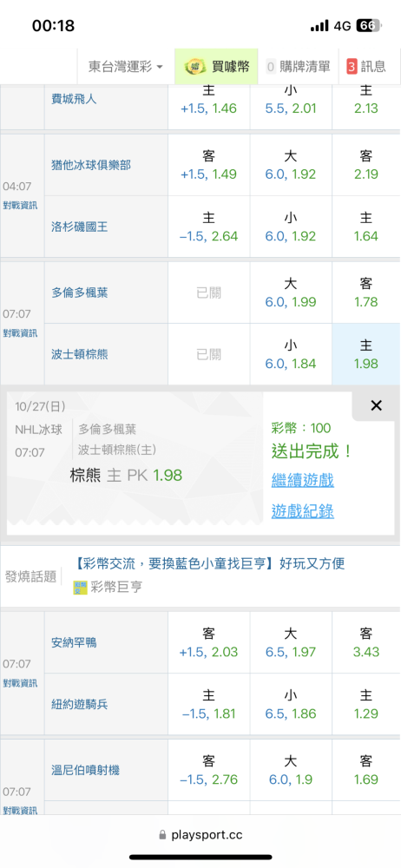Tap the 彩幣巨亨 author avatar icon
This screenshot has height=868, width=401.
click(81, 588)
